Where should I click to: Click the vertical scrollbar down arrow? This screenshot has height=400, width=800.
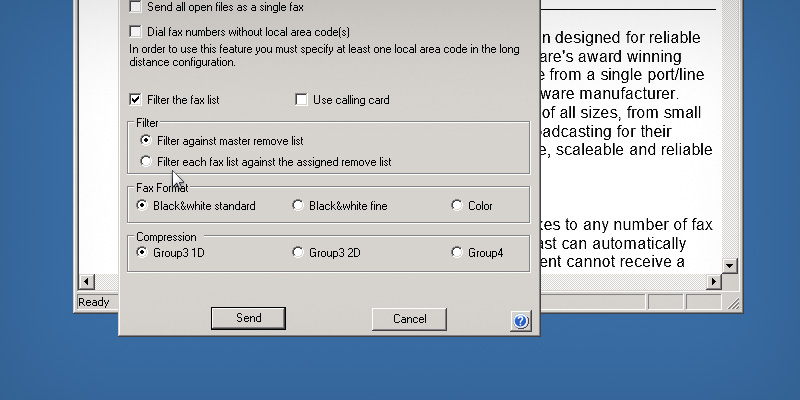pos(729,266)
